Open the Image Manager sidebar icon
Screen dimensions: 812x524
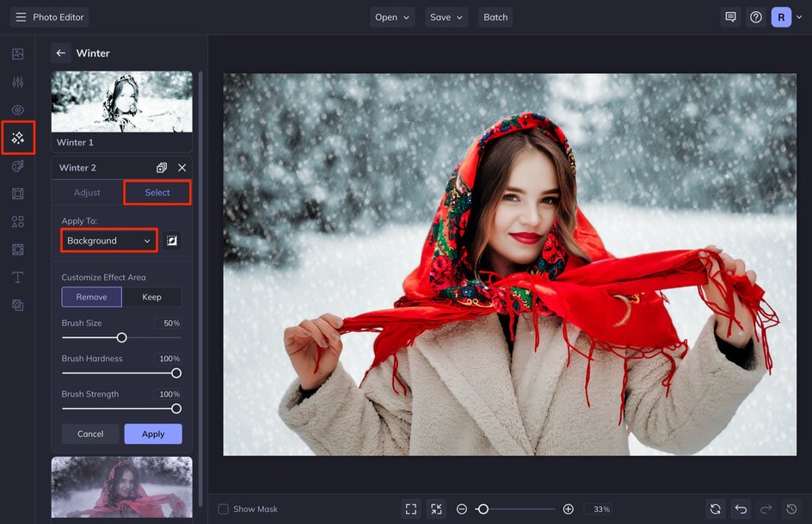coord(17,54)
